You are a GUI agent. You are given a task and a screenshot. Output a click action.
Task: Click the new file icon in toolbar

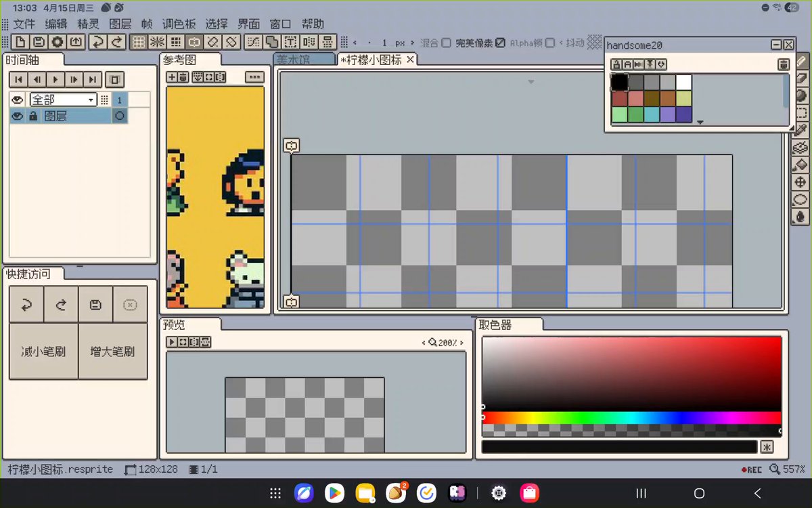pos(21,42)
